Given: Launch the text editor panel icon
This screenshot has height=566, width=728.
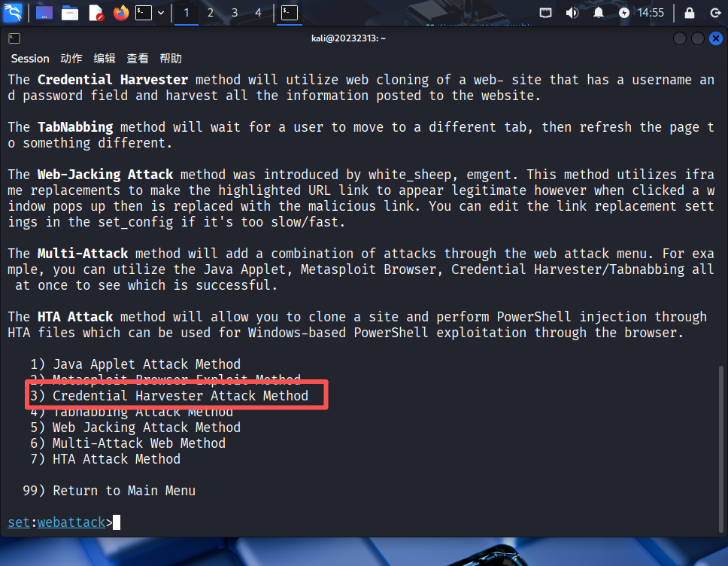Looking at the screenshot, I should click(x=96, y=13).
